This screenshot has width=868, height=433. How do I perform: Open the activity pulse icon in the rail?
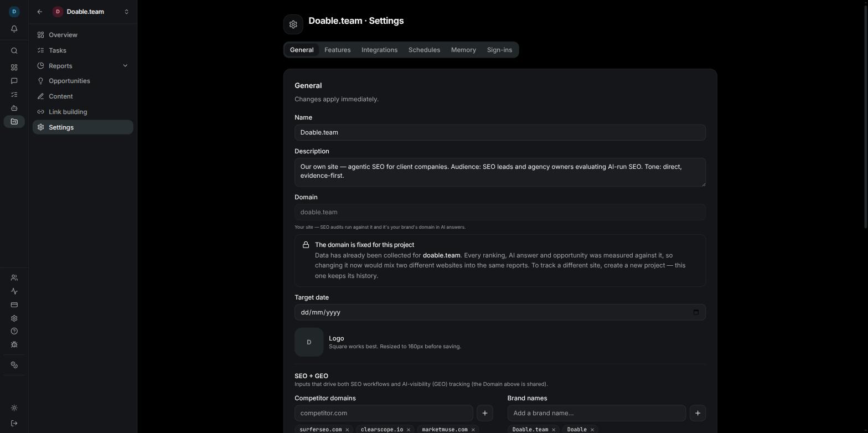tap(14, 291)
